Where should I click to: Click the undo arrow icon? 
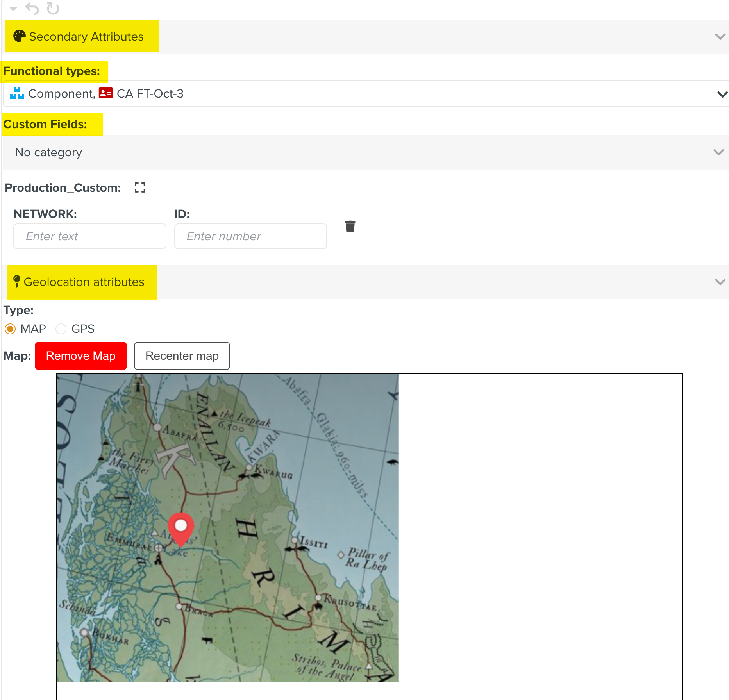point(32,8)
